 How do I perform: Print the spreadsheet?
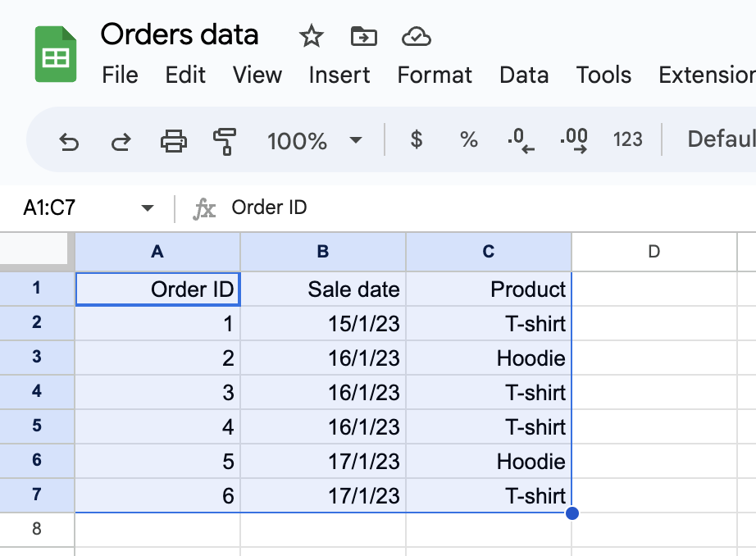coord(172,139)
